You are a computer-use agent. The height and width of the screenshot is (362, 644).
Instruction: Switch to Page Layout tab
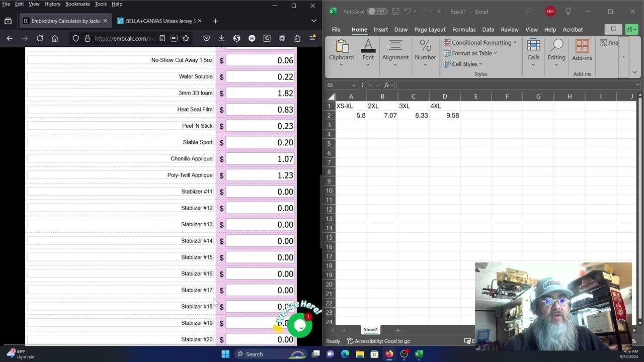click(430, 30)
